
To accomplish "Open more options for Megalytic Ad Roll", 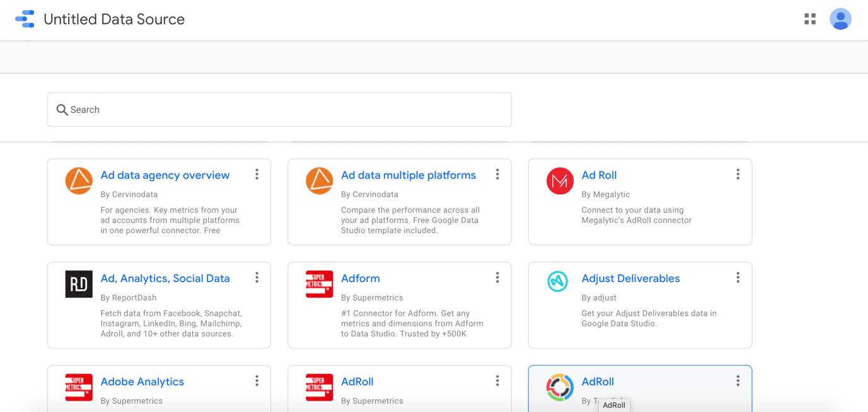I will point(738,175).
